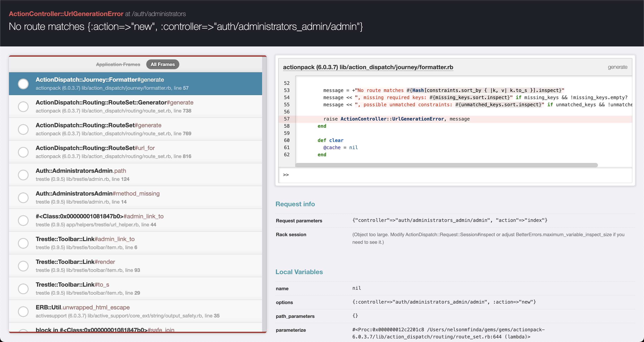This screenshot has width=644, height=342.
Task: Open the formatter.rb file path link
Action: (368, 67)
